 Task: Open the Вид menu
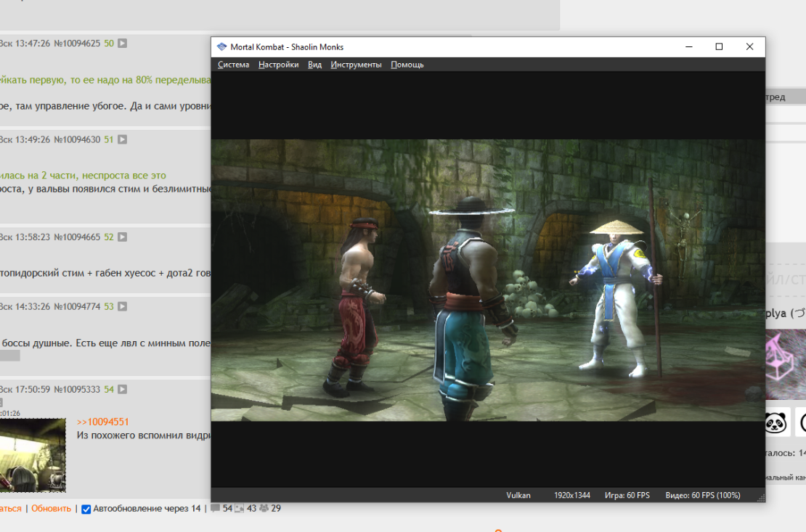[314, 65]
